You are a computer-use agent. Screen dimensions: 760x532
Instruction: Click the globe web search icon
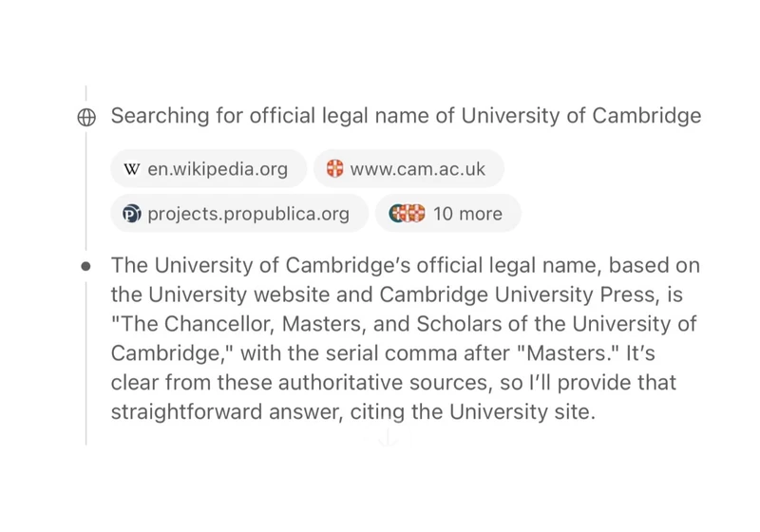click(86, 117)
